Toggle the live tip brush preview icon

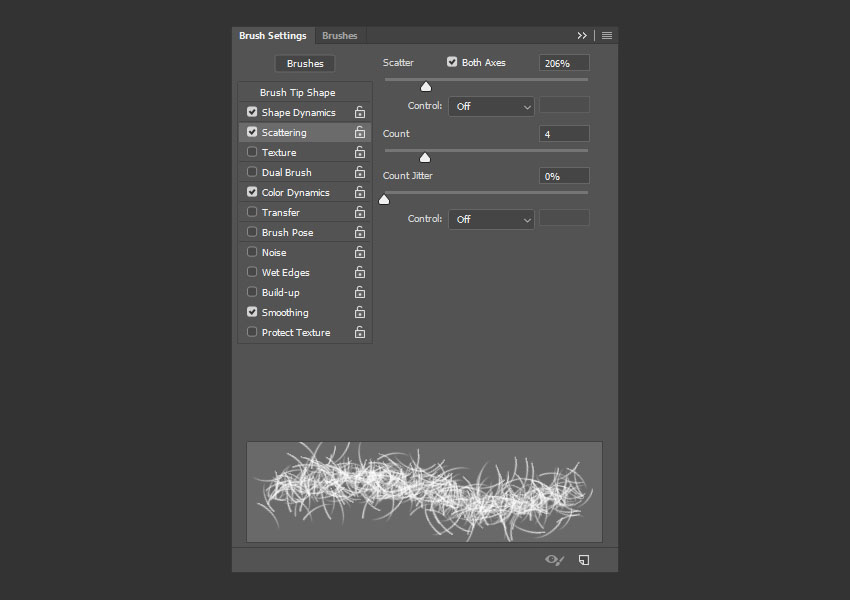[555, 560]
